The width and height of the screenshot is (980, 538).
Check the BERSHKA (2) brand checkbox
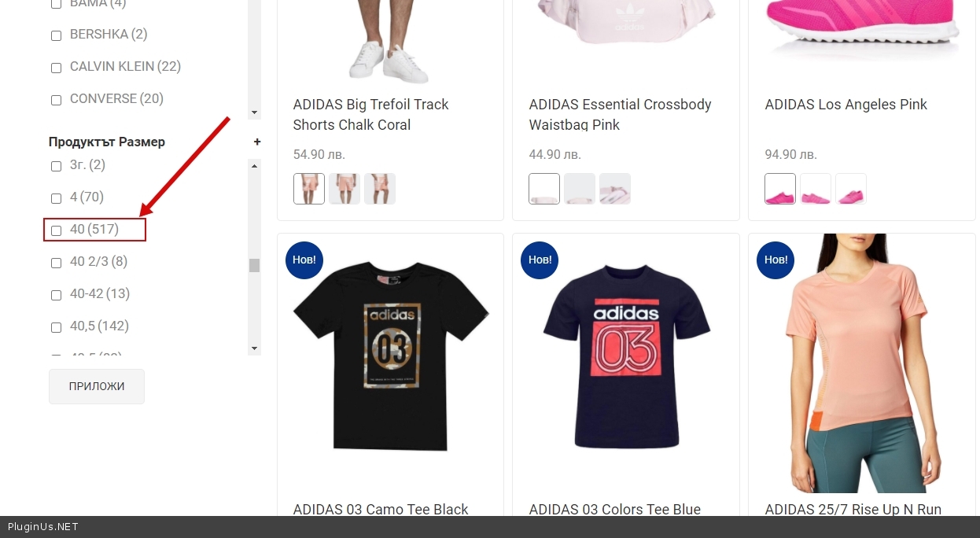[56, 35]
